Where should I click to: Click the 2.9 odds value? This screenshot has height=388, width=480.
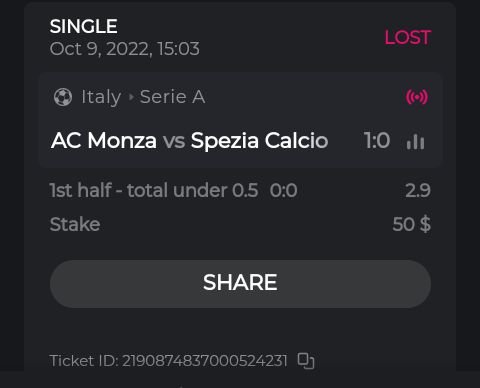click(418, 191)
